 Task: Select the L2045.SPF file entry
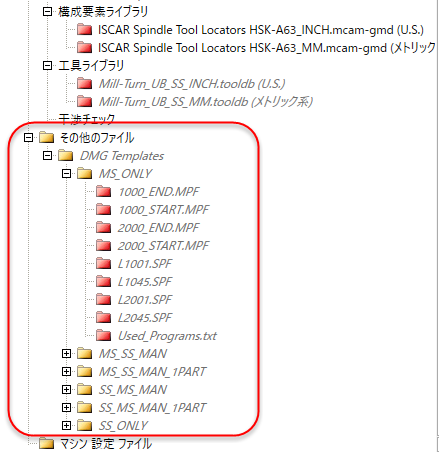[x=145, y=318]
